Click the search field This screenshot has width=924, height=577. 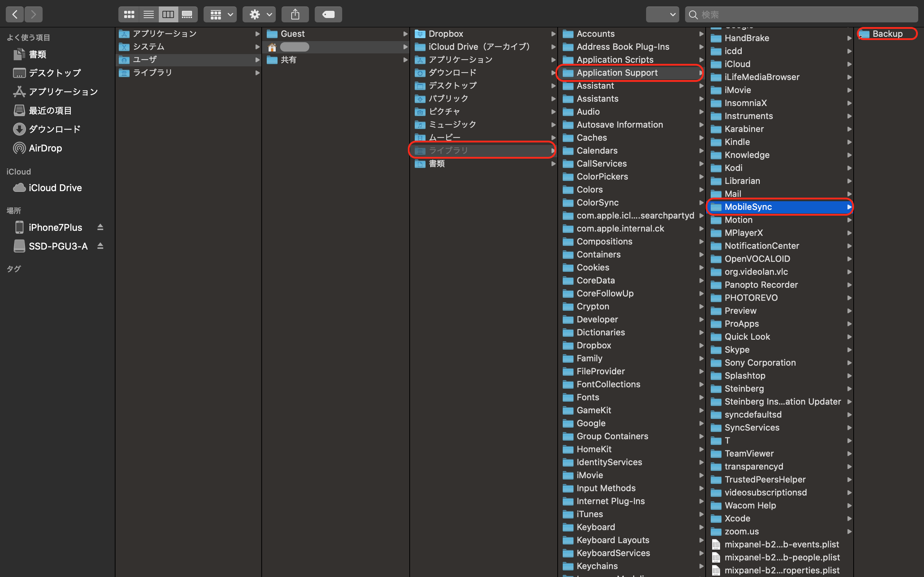click(806, 14)
